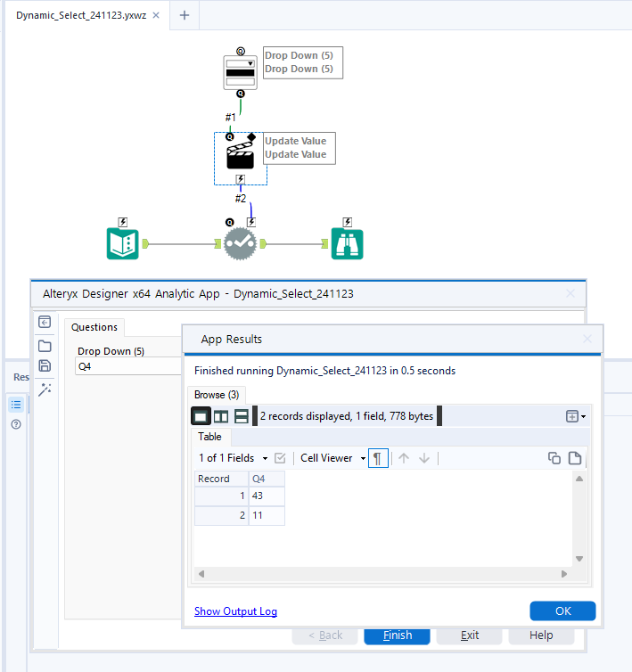
Task: Click the open folder icon in app sidebar
Action: click(x=45, y=346)
